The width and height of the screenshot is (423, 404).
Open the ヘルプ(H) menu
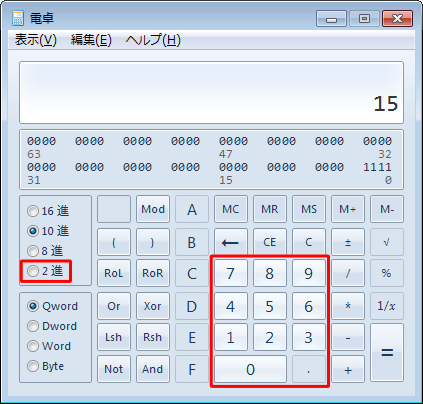pyautogui.click(x=153, y=40)
